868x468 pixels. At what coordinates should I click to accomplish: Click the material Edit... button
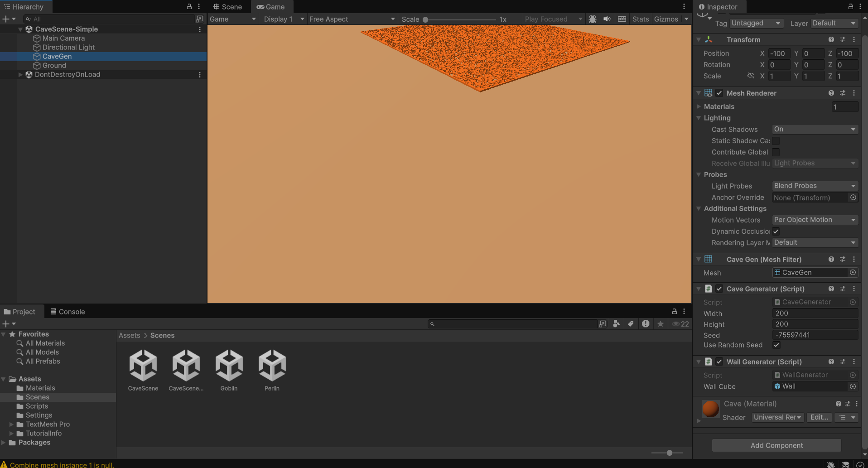pos(819,417)
